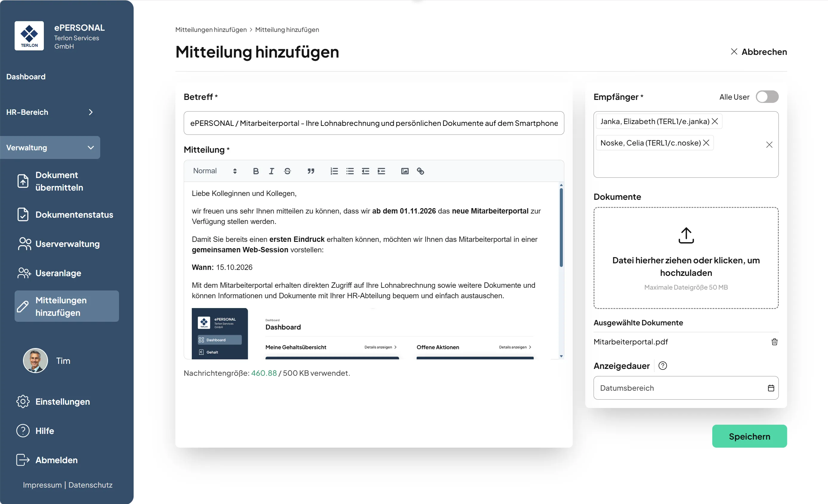
Task: Clear all recipients from the Empfänger field
Action: pyautogui.click(x=769, y=145)
